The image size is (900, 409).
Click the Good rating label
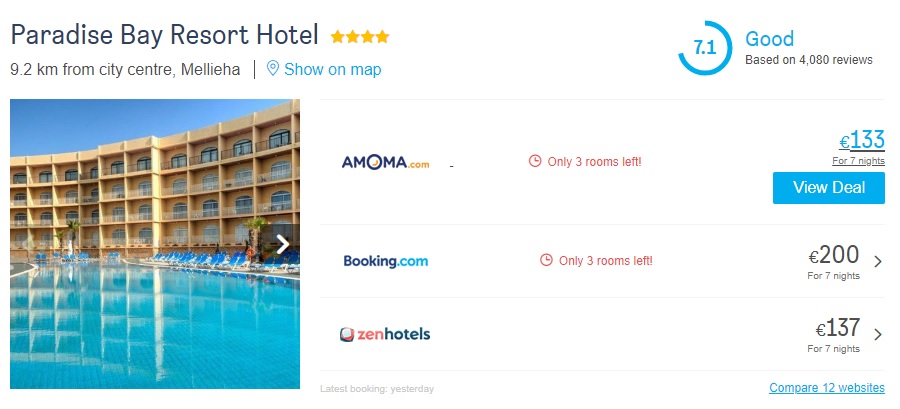pos(770,39)
